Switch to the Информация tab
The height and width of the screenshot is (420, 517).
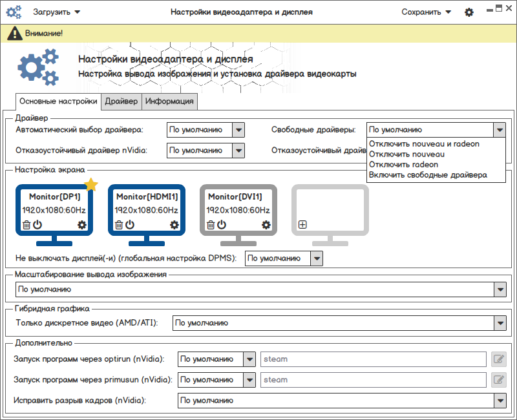(169, 101)
